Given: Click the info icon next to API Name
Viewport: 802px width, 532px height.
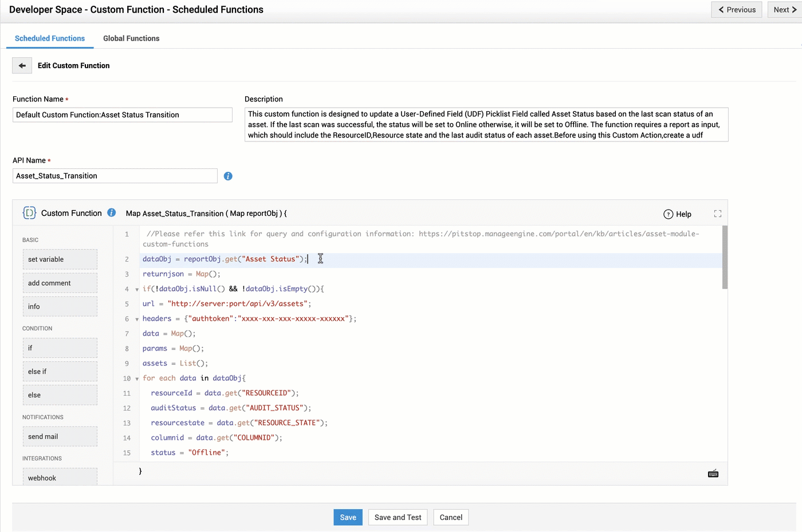Looking at the screenshot, I should pyautogui.click(x=228, y=176).
